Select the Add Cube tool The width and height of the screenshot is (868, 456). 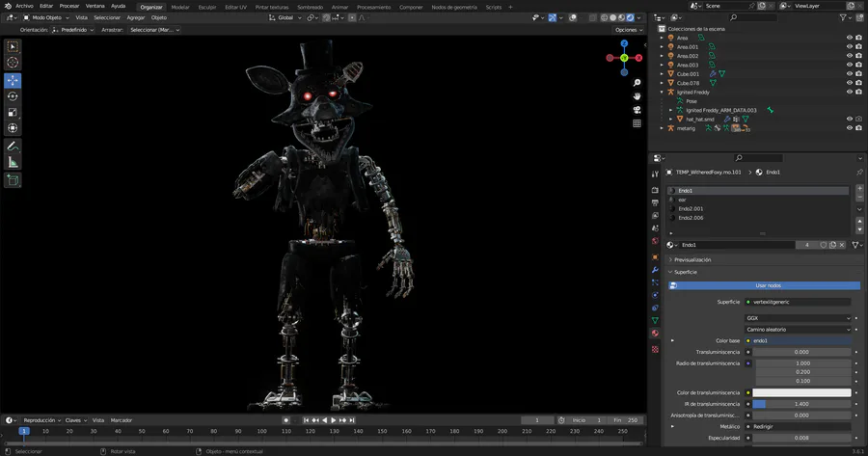[13, 180]
